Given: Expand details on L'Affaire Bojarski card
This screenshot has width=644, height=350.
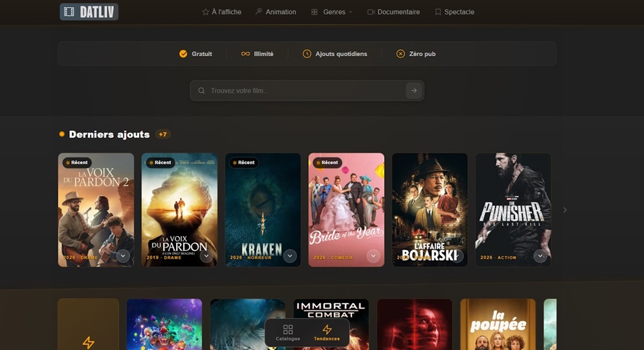Looking at the screenshot, I should (457, 256).
